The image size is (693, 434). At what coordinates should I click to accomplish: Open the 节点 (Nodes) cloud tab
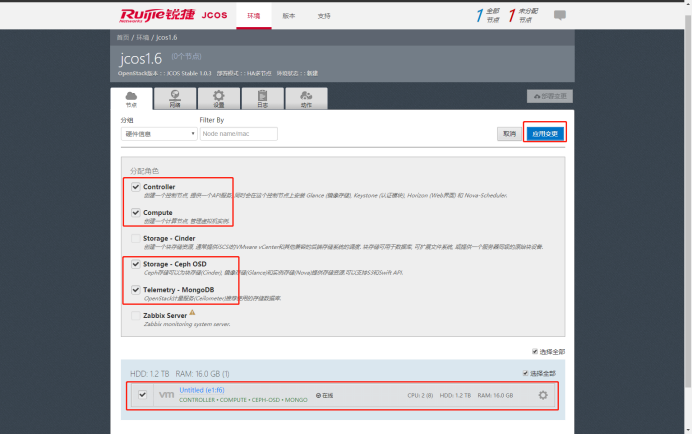[131, 99]
